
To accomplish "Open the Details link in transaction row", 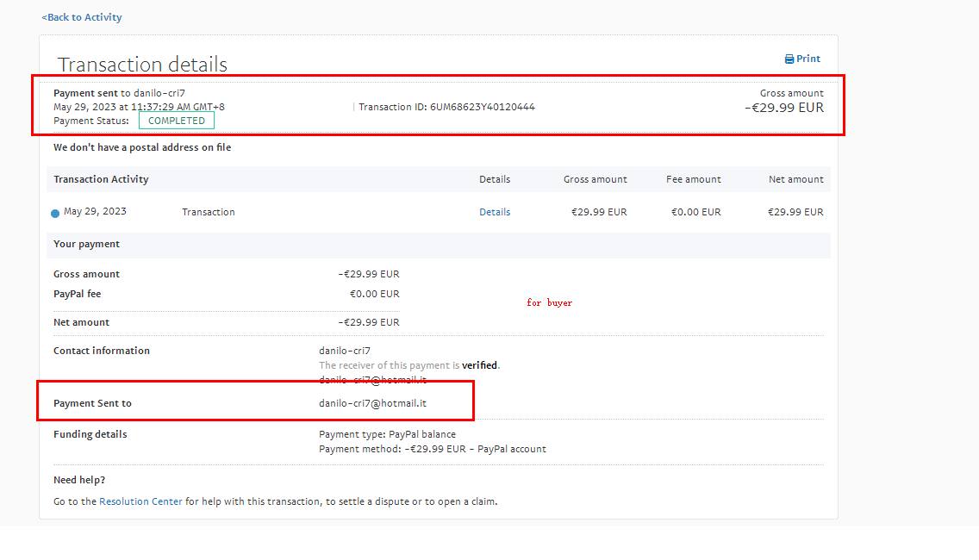I will pos(495,212).
